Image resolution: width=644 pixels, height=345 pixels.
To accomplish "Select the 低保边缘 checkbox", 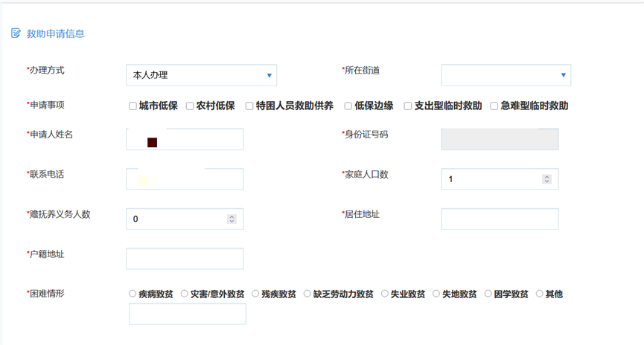I will click(x=348, y=106).
